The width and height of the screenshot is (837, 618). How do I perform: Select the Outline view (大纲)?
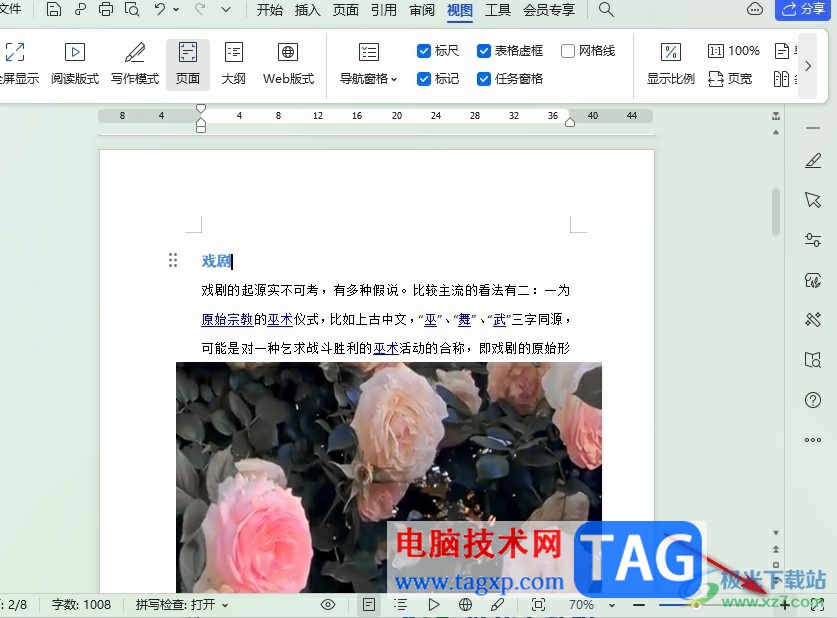pos(233,65)
